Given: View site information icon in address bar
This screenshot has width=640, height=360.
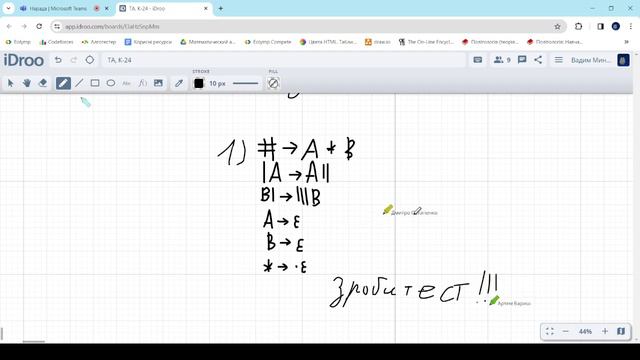Looking at the screenshot, I should tap(57, 27).
